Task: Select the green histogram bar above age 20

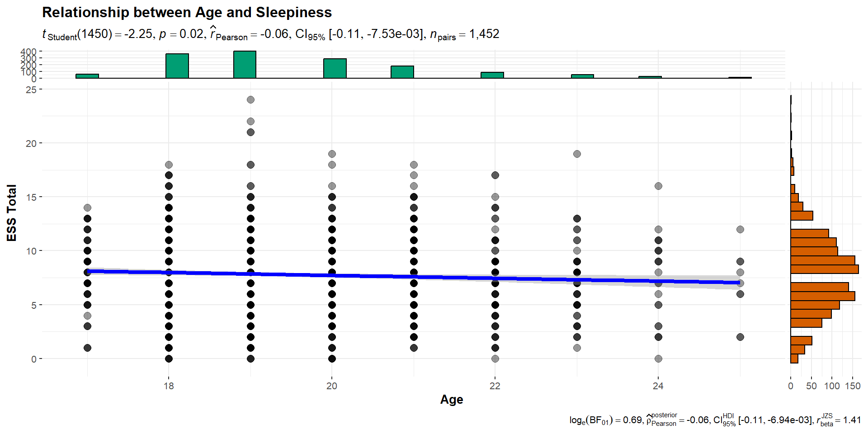Action: pyautogui.click(x=335, y=69)
